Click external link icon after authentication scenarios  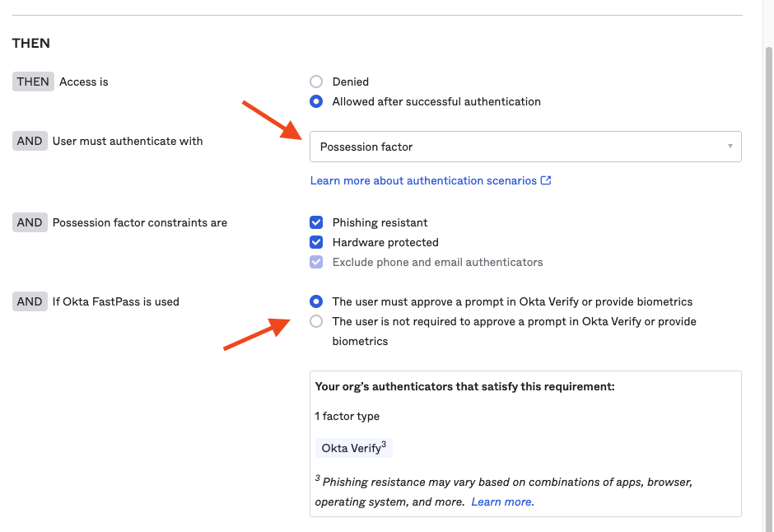click(x=546, y=180)
